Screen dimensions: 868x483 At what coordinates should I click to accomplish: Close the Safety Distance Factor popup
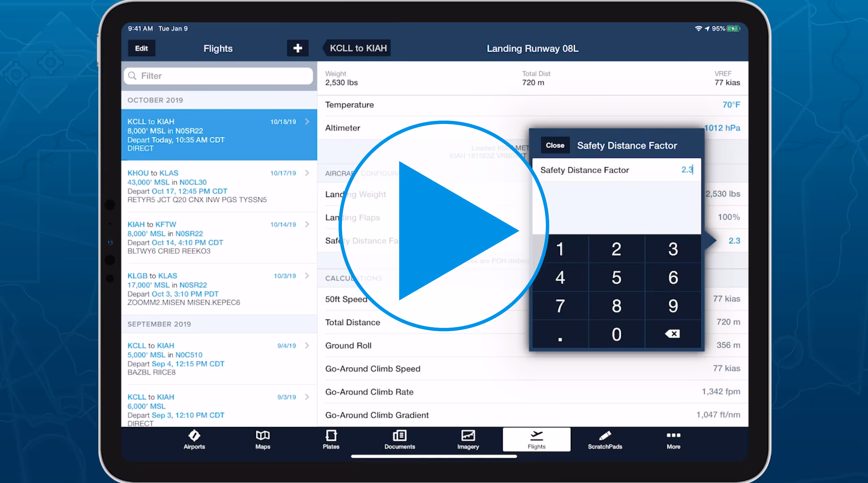(x=555, y=145)
